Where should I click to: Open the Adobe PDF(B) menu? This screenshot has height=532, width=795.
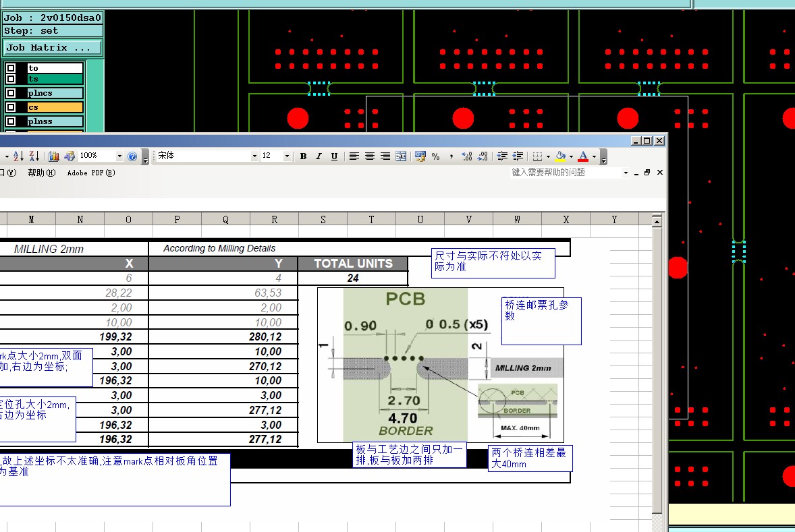pos(91,173)
